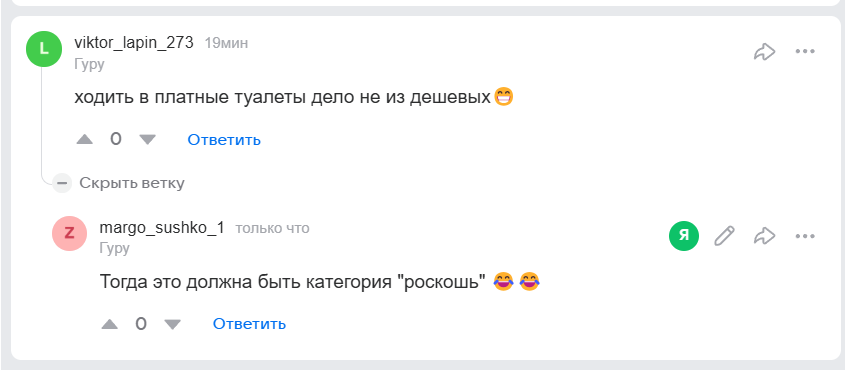Upvote margo_sushko_1's reply

pos(110,324)
